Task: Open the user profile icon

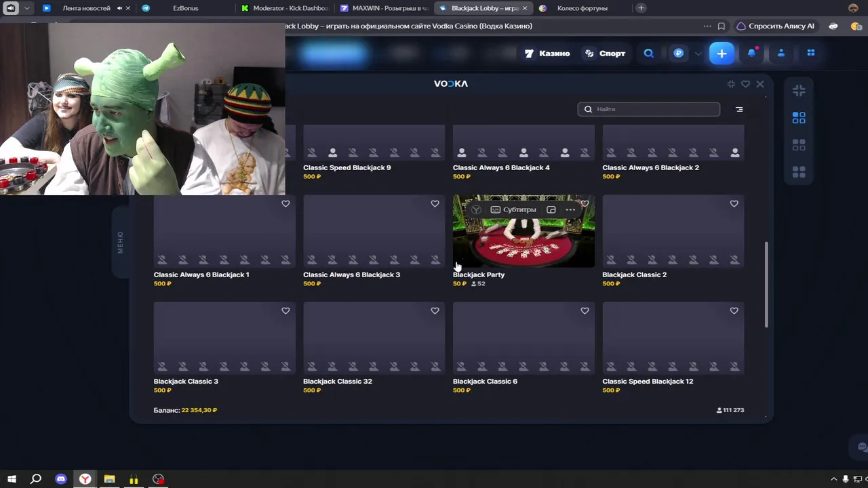Action: tap(781, 53)
